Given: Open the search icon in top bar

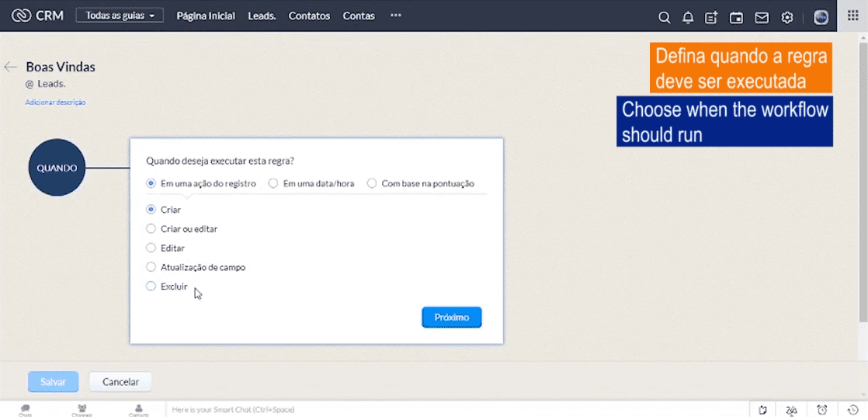Looking at the screenshot, I should [664, 17].
